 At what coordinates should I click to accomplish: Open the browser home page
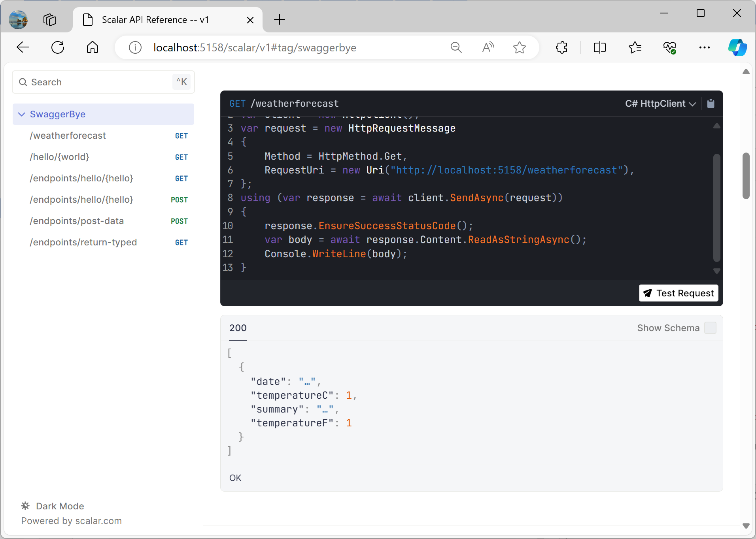[x=93, y=47]
